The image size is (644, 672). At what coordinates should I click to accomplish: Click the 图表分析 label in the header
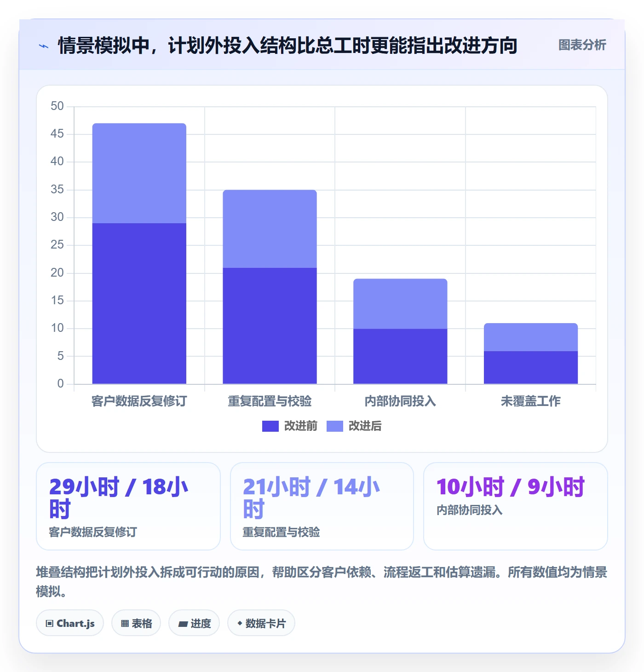(x=582, y=45)
